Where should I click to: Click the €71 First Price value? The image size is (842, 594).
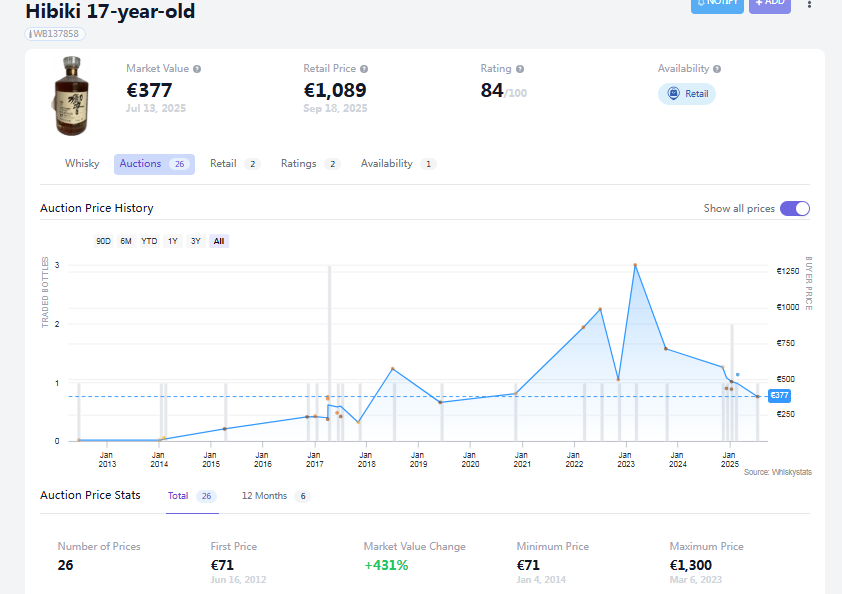click(222, 566)
